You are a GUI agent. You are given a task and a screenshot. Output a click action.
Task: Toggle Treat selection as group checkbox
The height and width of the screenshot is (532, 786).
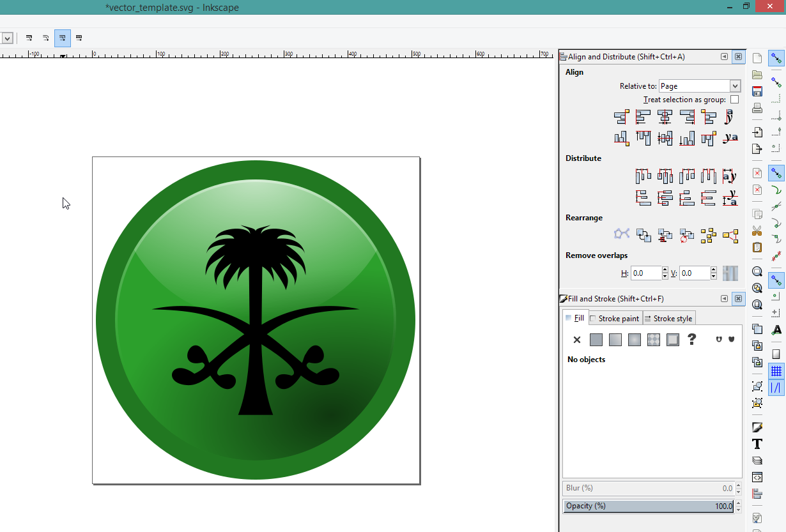point(734,100)
